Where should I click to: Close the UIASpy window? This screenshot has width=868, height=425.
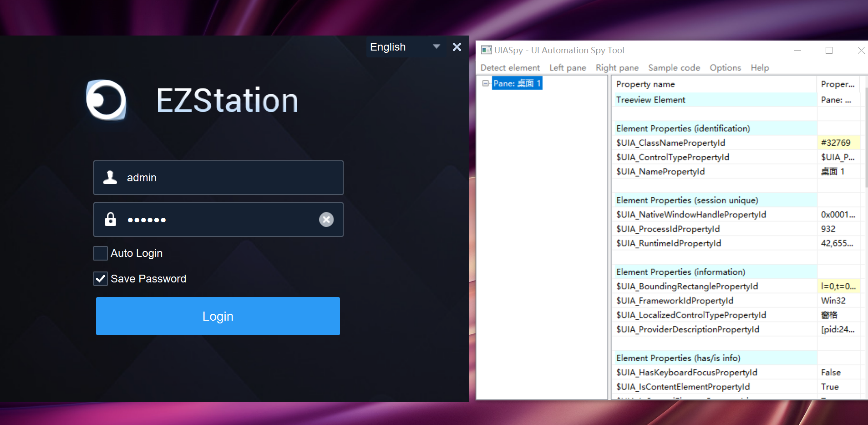(861, 50)
